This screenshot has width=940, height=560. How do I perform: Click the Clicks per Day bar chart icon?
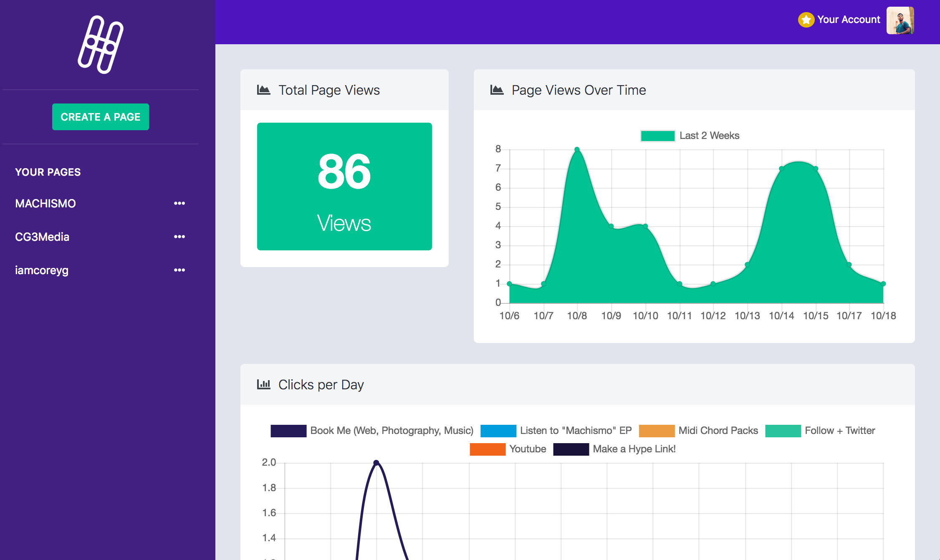click(x=263, y=384)
